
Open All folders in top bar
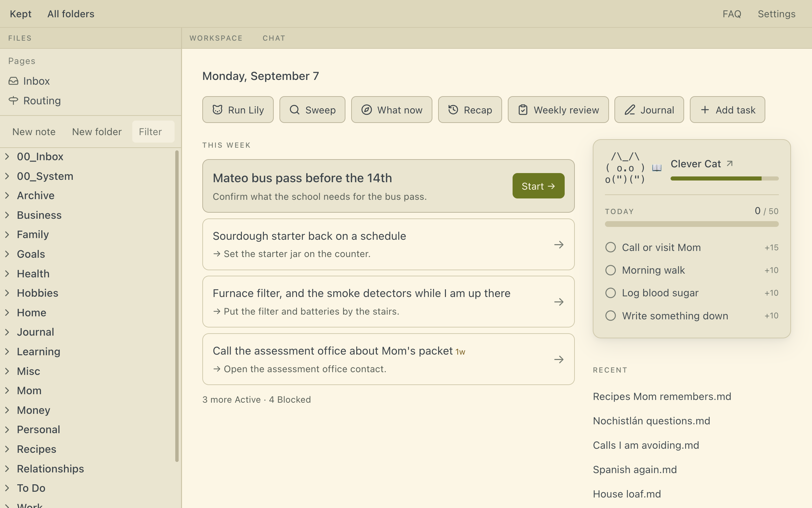coord(71,14)
